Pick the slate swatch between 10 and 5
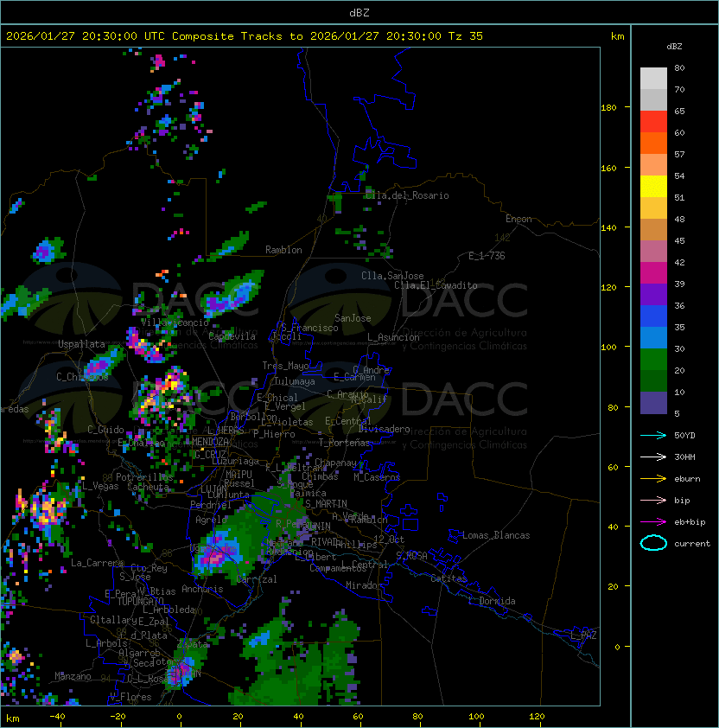 coord(653,403)
